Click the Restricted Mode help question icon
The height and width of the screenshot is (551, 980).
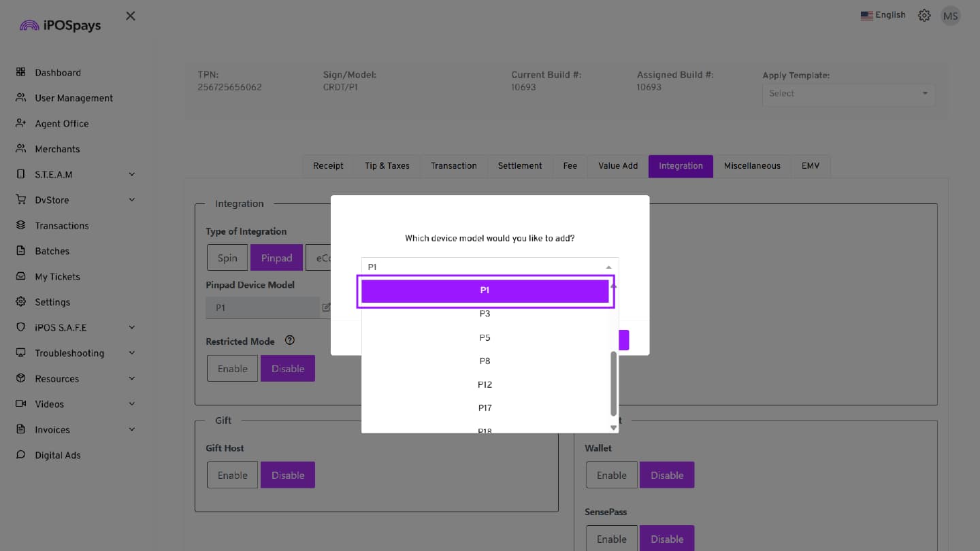290,341
